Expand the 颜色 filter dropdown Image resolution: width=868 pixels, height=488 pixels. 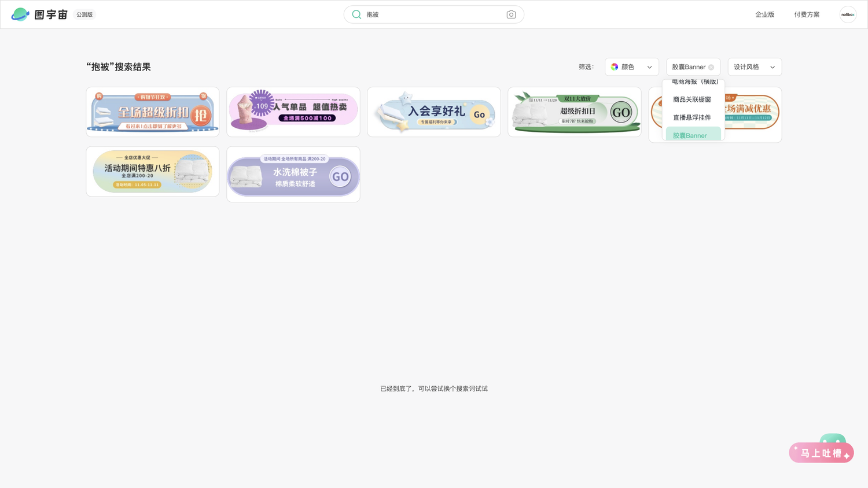[631, 67]
